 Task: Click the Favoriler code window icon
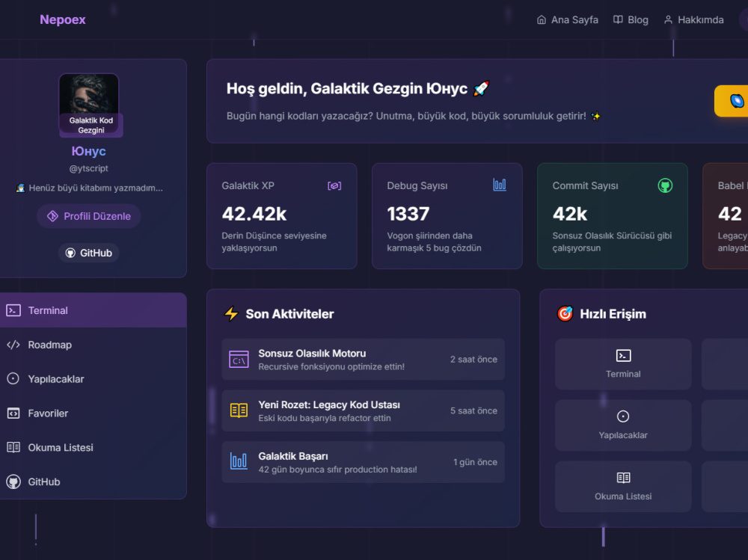point(13,413)
